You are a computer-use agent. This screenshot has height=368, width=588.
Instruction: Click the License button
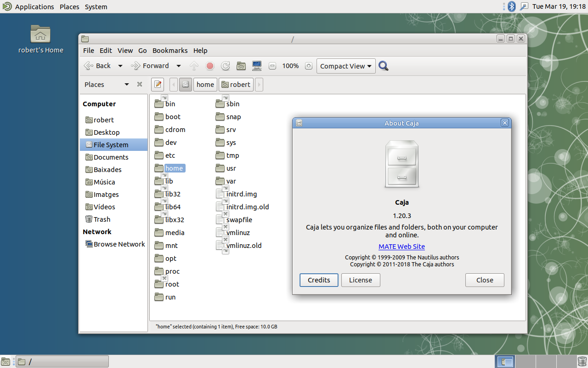[361, 280]
